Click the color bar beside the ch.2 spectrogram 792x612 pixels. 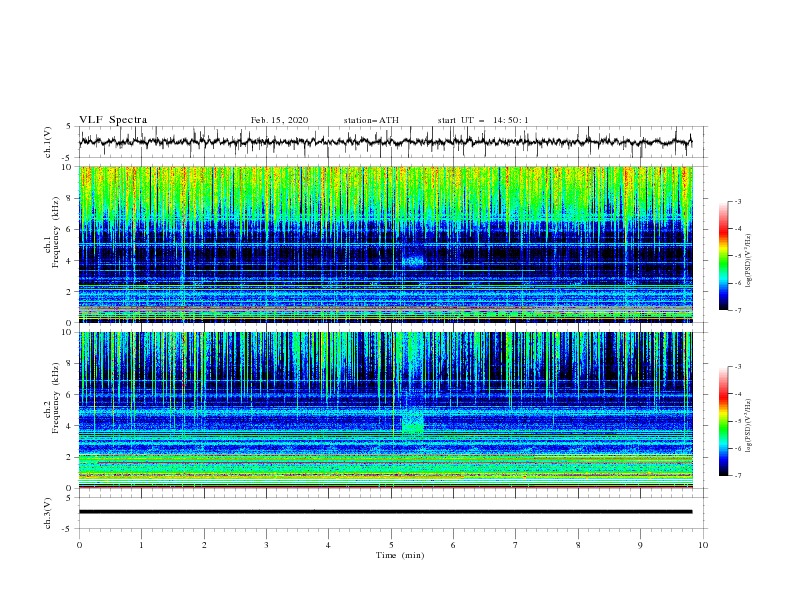[x=723, y=421]
